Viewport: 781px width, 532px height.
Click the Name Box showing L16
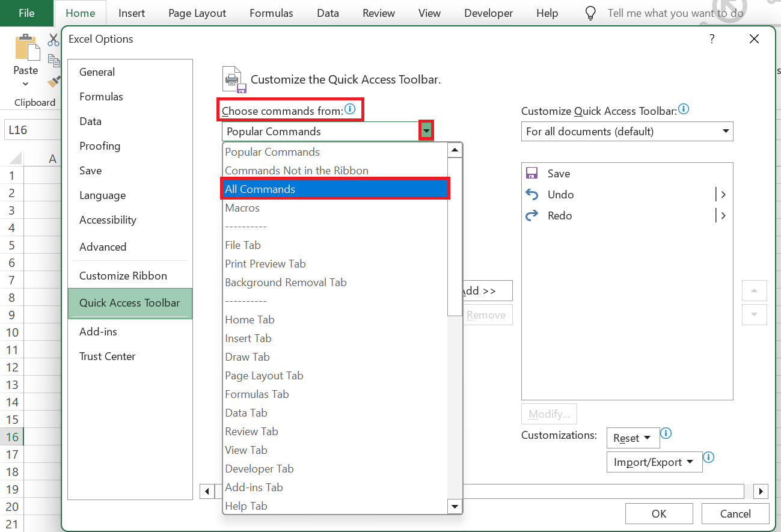[31, 130]
